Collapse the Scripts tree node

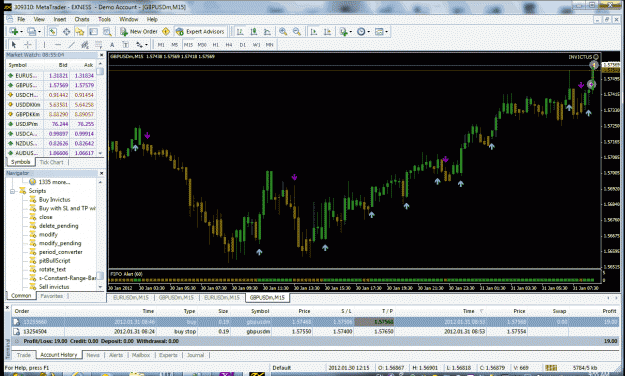click(13, 191)
